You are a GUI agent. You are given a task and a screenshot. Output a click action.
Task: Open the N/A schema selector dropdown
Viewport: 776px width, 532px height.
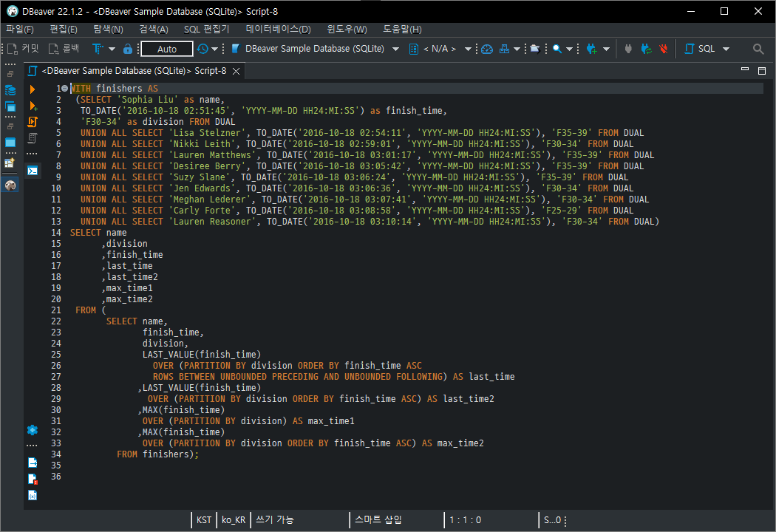point(468,49)
